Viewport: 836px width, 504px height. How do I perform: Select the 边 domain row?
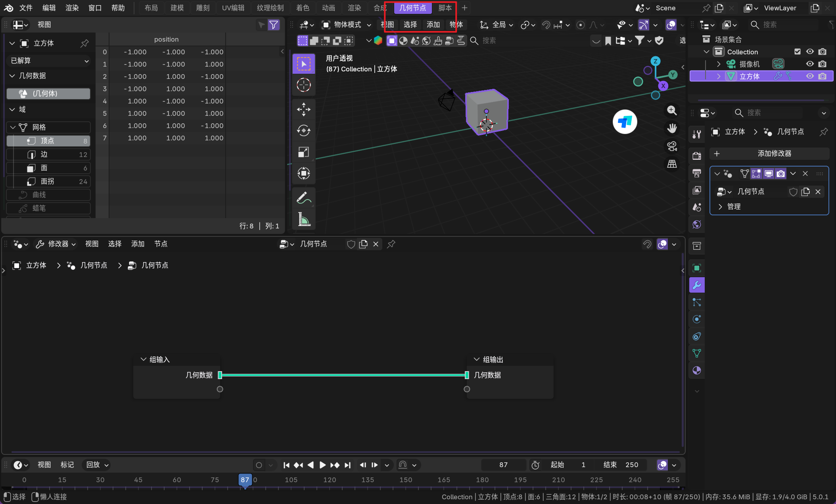48,154
